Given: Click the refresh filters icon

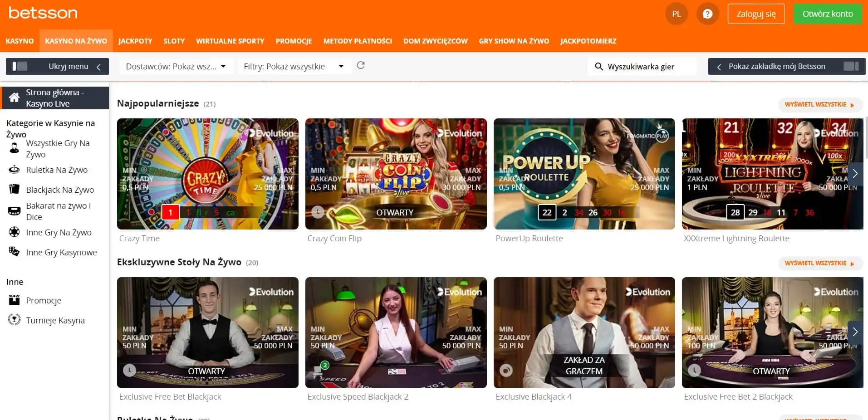Looking at the screenshot, I should [x=361, y=65].
